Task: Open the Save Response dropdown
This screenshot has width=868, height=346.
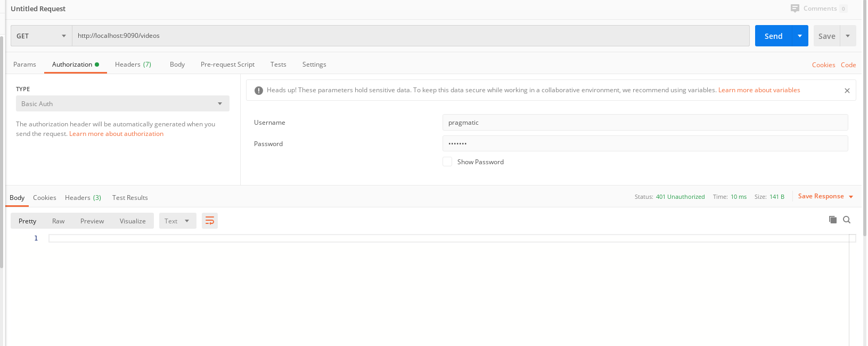Action: coord(825,196)
